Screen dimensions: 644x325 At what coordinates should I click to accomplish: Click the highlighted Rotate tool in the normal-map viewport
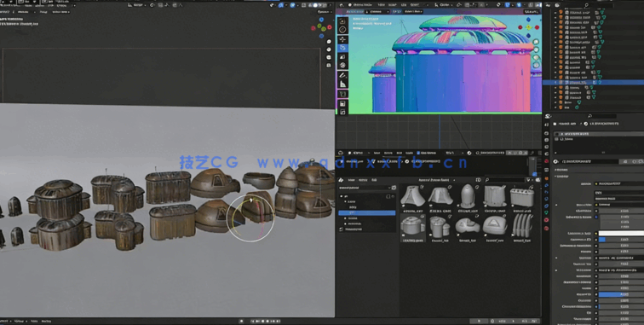coord(342,48)
